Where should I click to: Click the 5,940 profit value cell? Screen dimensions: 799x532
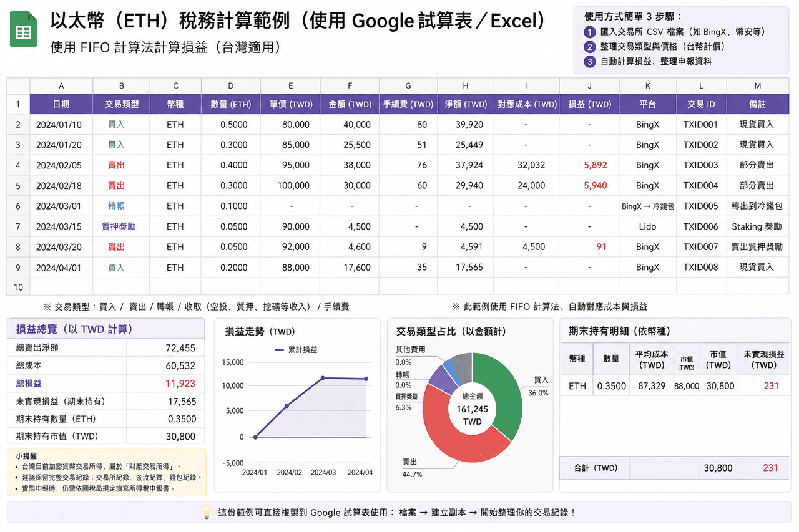595,186
